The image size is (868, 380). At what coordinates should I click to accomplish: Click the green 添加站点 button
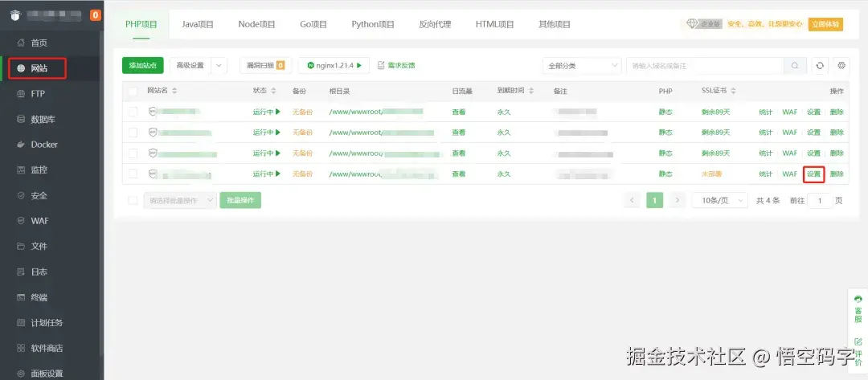143,65
